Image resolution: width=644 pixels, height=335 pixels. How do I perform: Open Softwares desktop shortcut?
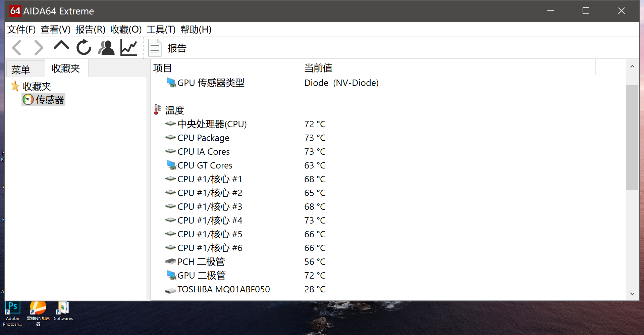63,312
